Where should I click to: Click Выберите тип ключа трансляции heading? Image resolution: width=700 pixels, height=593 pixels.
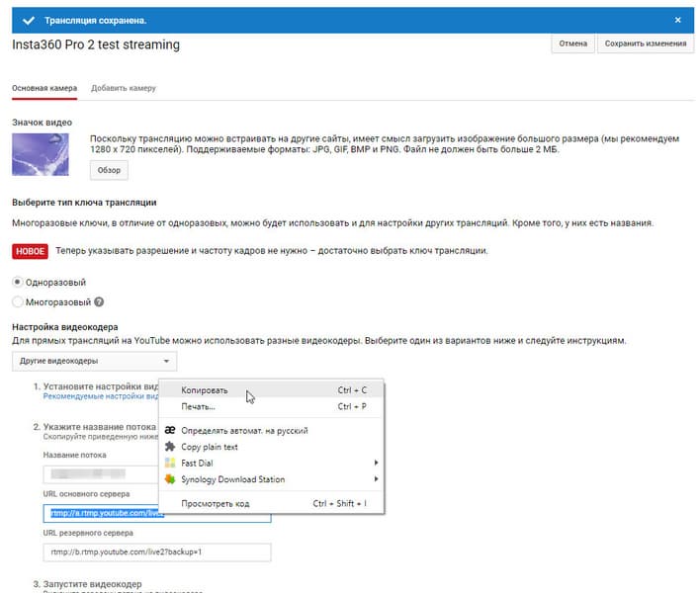(x=84, y=203)
